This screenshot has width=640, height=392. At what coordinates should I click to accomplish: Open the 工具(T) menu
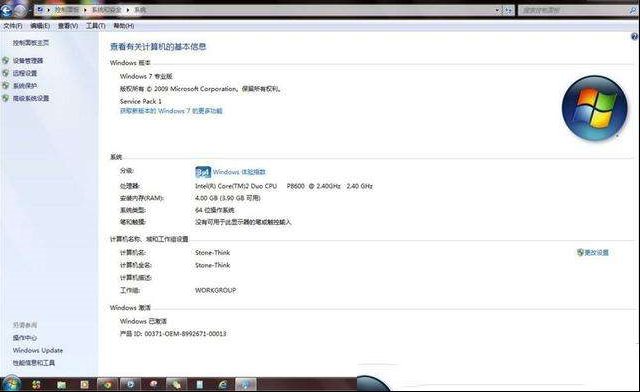point(96,26)
